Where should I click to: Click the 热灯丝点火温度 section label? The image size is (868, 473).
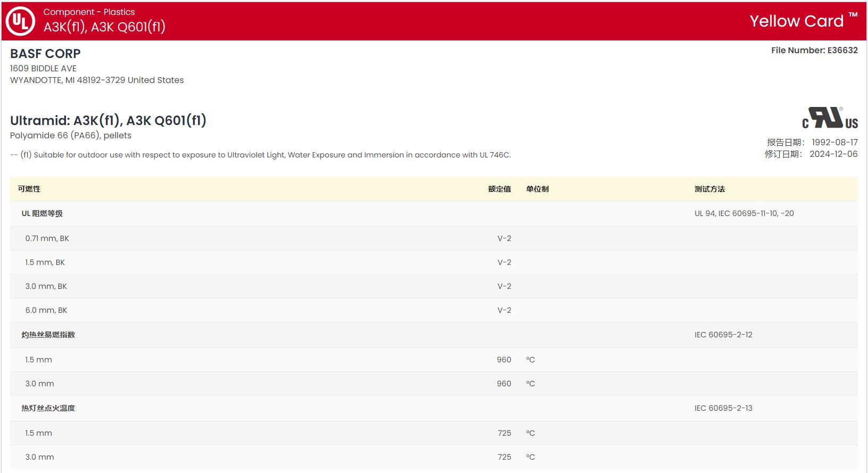(x=48, y=408)
